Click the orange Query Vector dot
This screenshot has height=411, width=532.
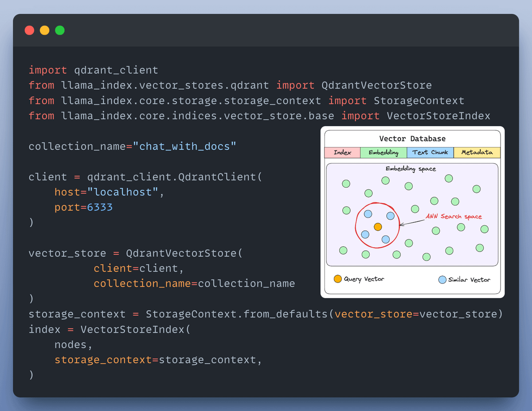pos(377,226)
